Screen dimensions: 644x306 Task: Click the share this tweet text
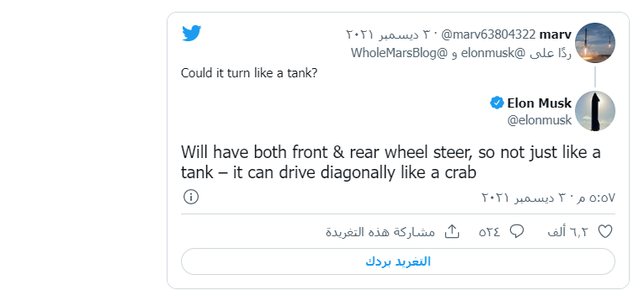point(381,232)
